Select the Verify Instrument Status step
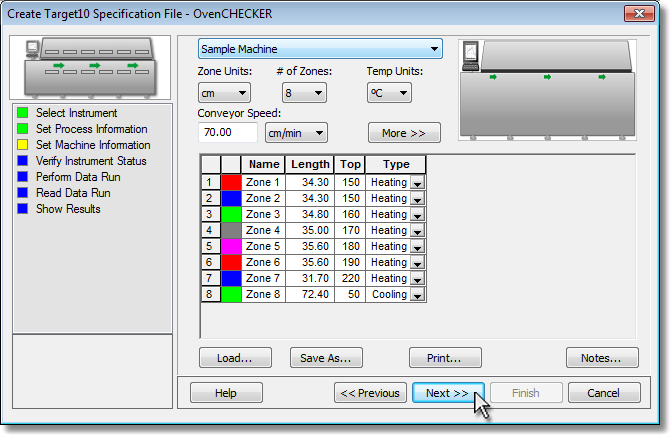The image size is (672, 437). pos(91,161)
